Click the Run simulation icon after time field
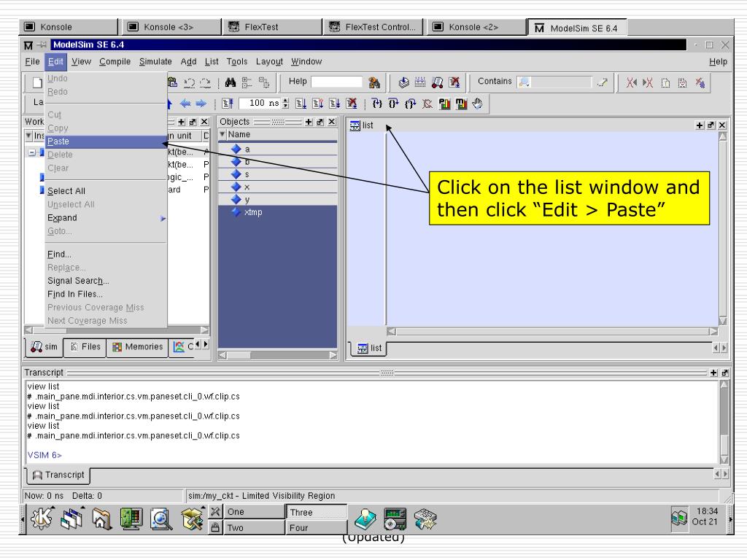Viewport: 747px width, 560px height. point(301,104)
